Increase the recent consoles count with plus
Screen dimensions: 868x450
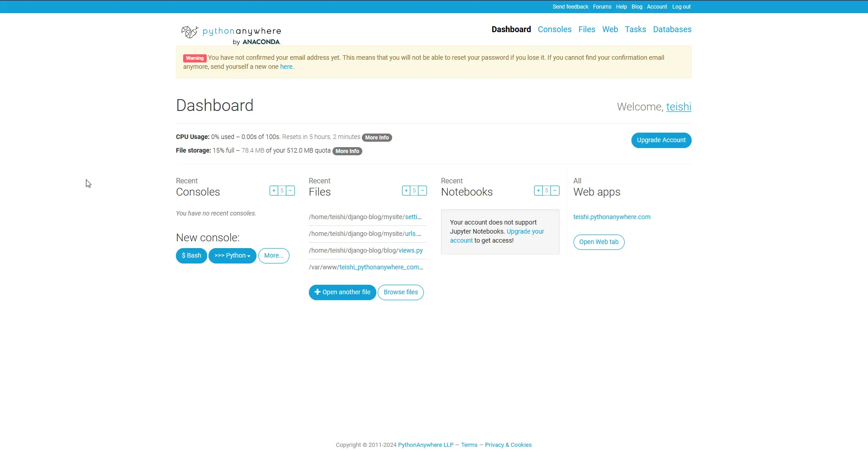coord(274,191)
